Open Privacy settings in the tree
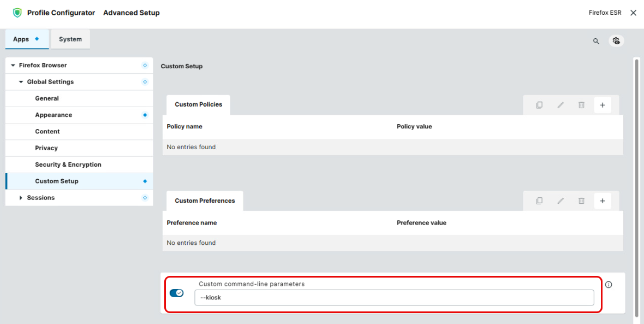Viewport: 644px width, 324px height. click(x=79, y=148)
